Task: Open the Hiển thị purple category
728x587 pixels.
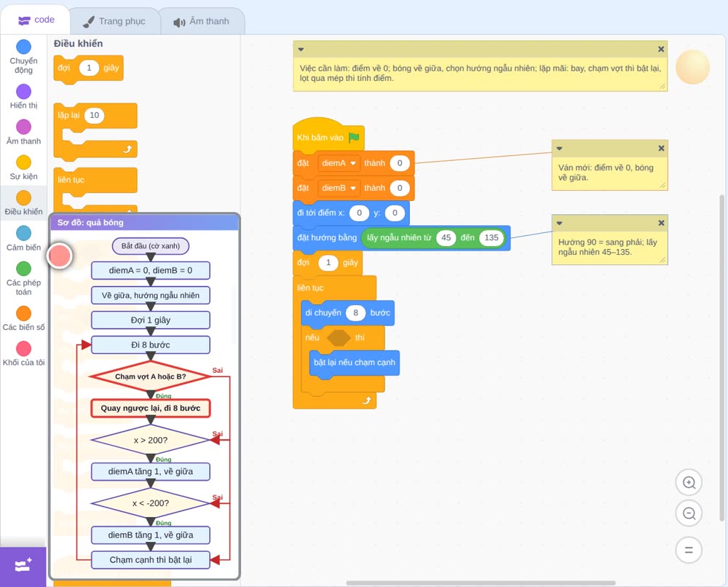Action: tap(24, 92)
